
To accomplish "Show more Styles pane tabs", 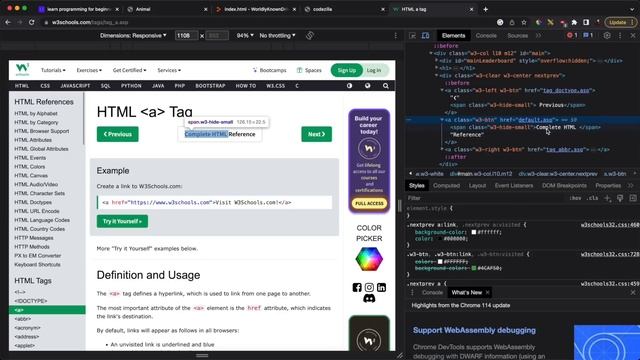I will [631, 185].
